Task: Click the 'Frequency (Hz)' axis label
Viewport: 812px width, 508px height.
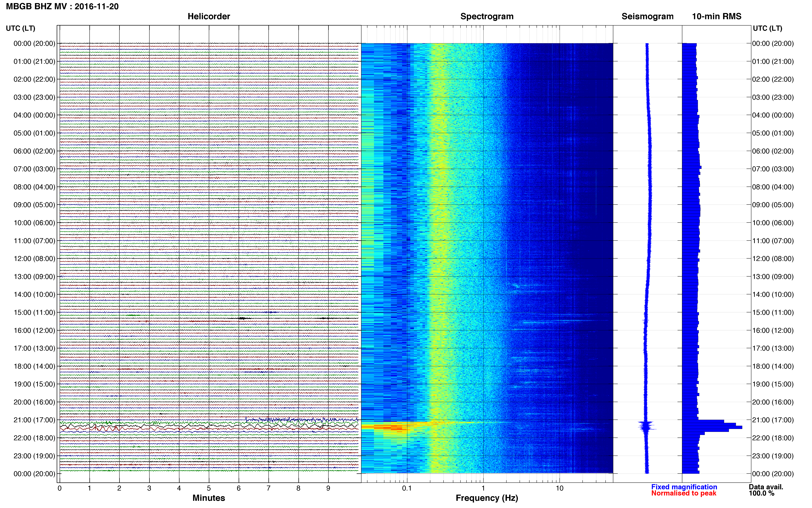Action: pos(487,498)
